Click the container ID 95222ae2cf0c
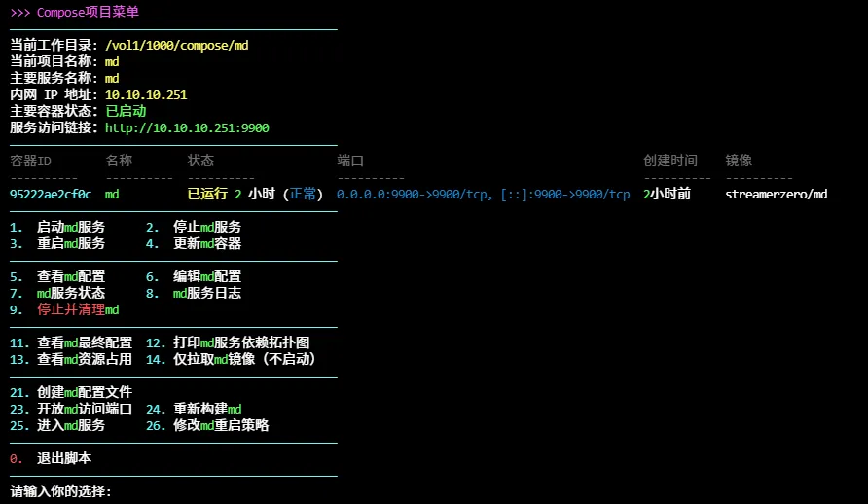Viewport: 868px width, 504px height. pos(51,195)
